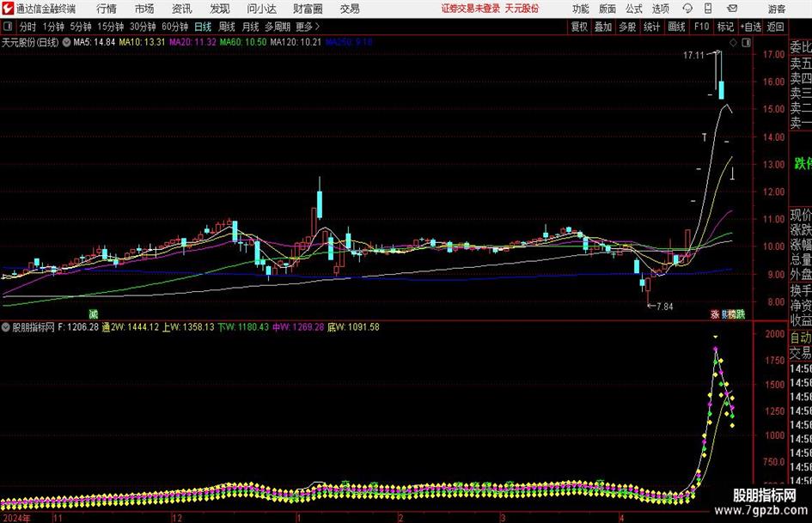Open the 交易 menu
Image resolution: width=812 pixels, height=523 pixels.
[350, 9]
